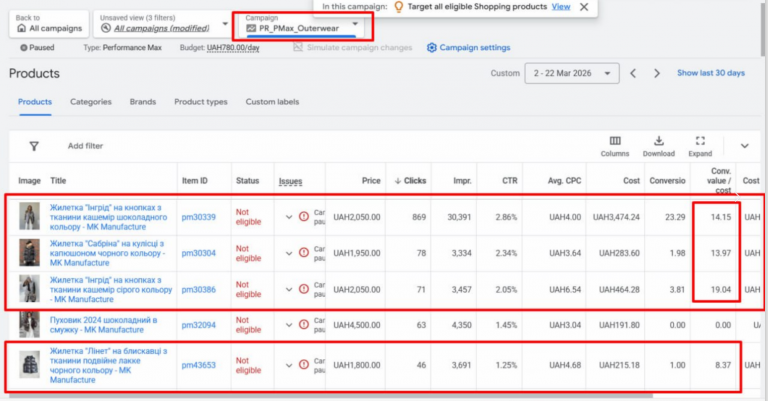Open product thumbnail for item pm30339
Screen dimensions: 768x401
(29, 216)
